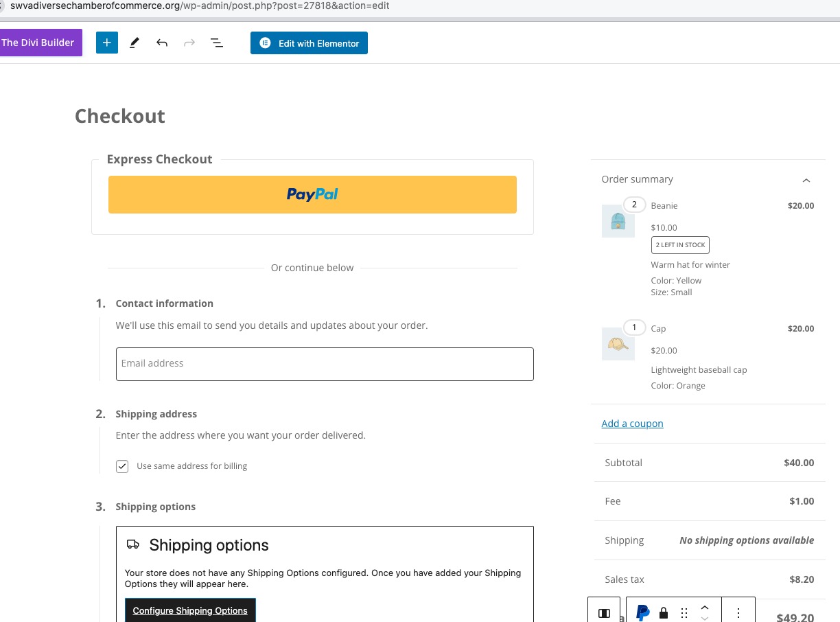Undo the last change
840x622 pixels.
pos(162,43)
